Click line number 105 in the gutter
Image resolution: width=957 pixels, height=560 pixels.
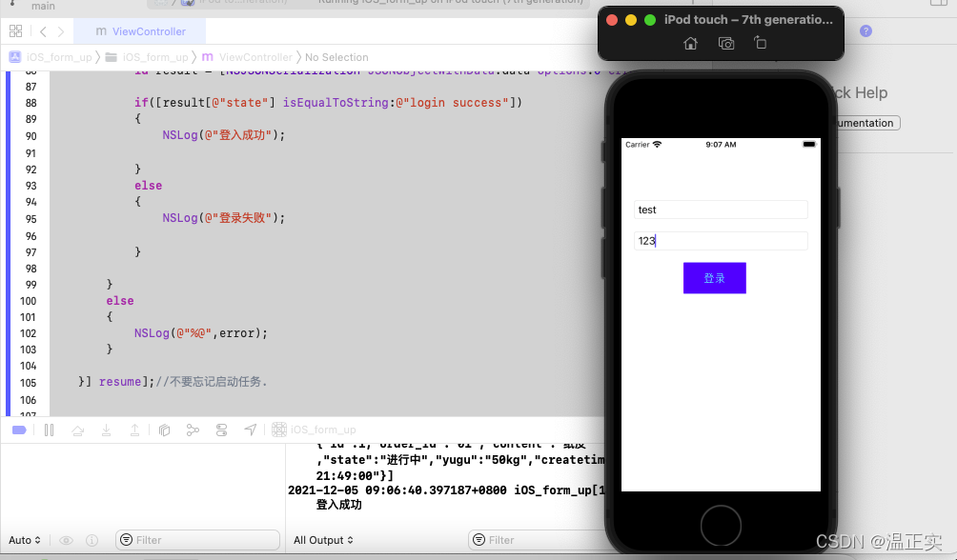(x=28, y=383)
